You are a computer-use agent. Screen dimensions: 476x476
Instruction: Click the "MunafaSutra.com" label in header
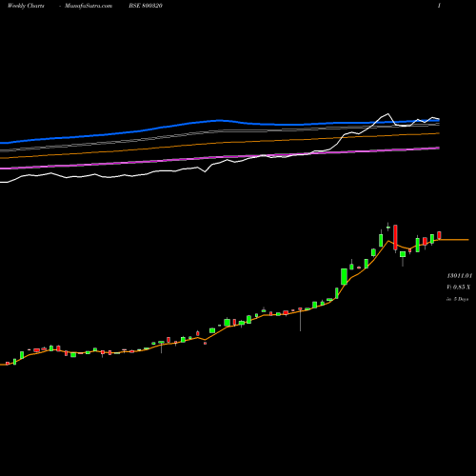[89, 6]
